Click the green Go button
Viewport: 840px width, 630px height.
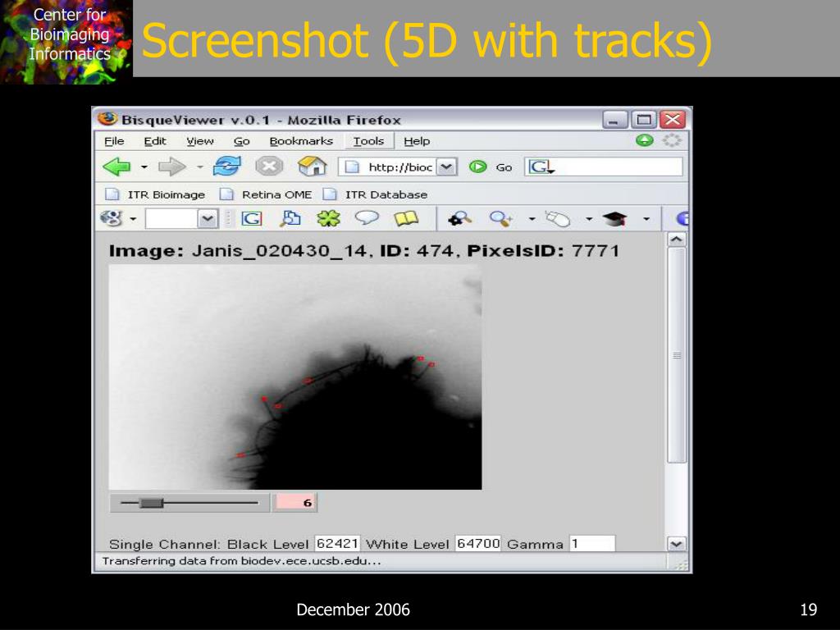[x=477, y=167]
